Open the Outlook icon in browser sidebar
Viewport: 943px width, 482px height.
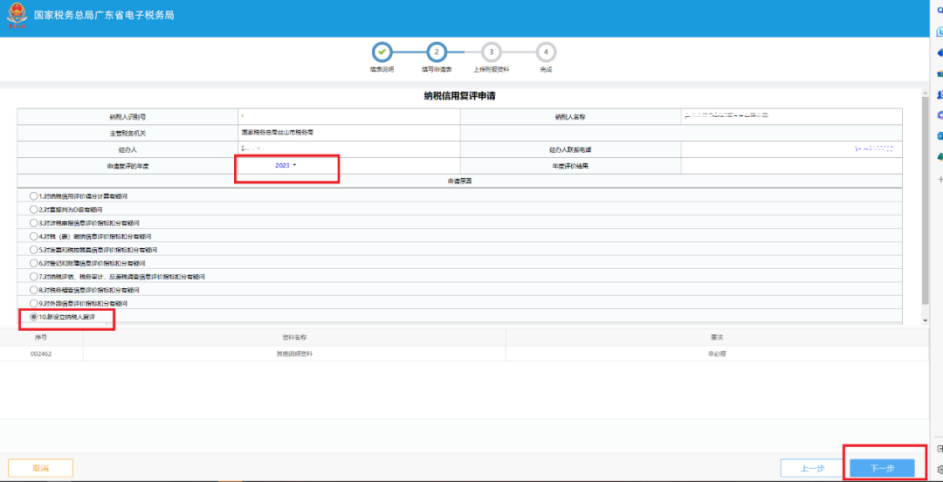(x=939, y=135)
